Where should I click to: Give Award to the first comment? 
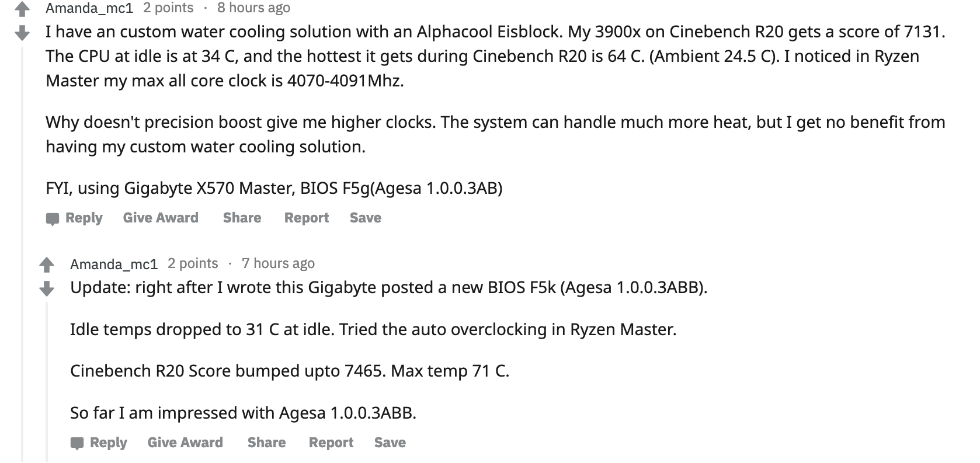(x=160, y=218)
